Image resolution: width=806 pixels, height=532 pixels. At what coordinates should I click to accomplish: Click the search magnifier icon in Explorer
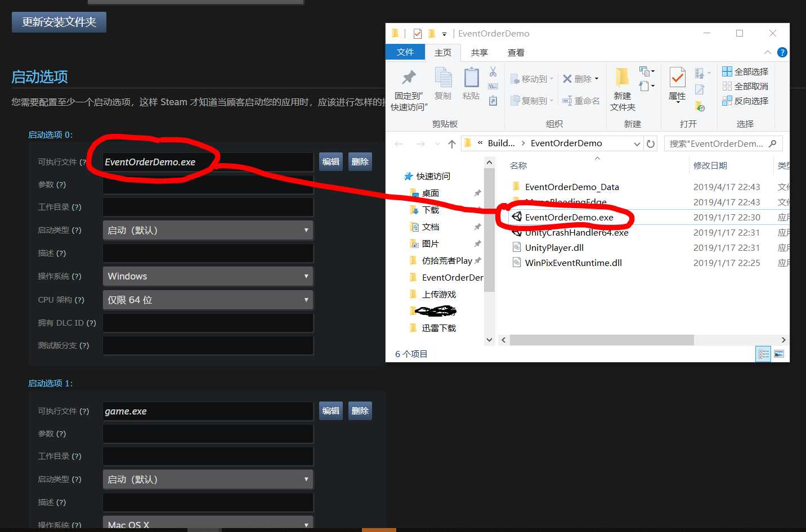coord(772,143)
